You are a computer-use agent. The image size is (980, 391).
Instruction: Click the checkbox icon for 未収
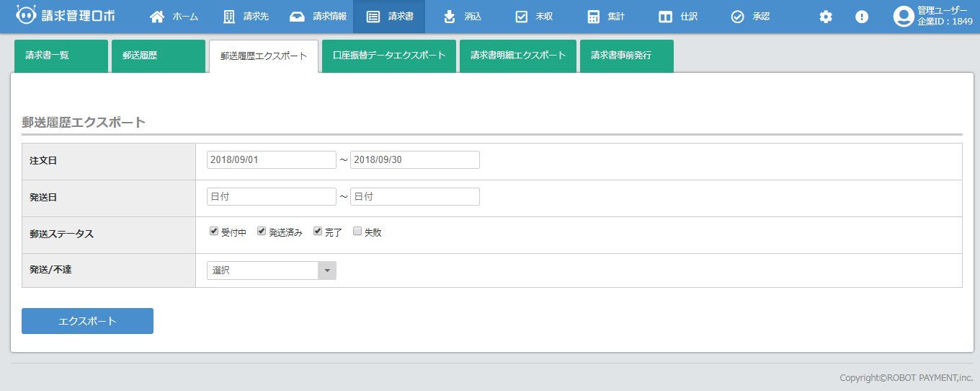pos(522,17)
